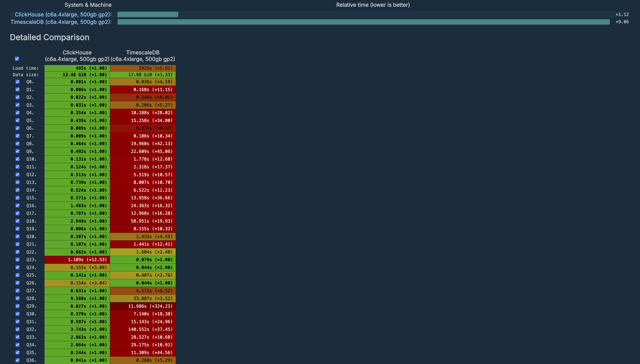Toggle the Q23 query checkbox
The height and width of the screenshot is (364, 640).
[18, 259]
